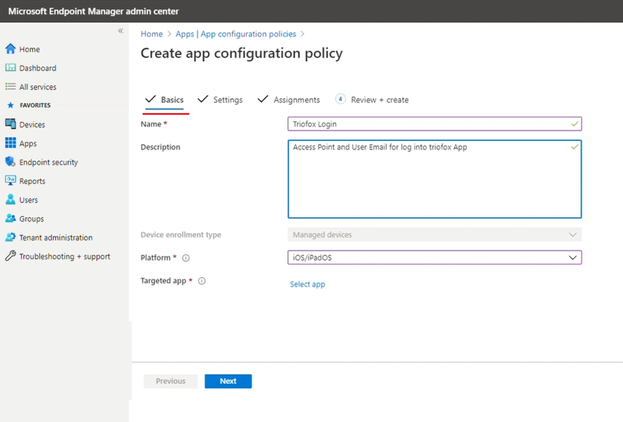623x422 pixels.
Task: Open Home in the sidebar
Action: click(29, 49)
